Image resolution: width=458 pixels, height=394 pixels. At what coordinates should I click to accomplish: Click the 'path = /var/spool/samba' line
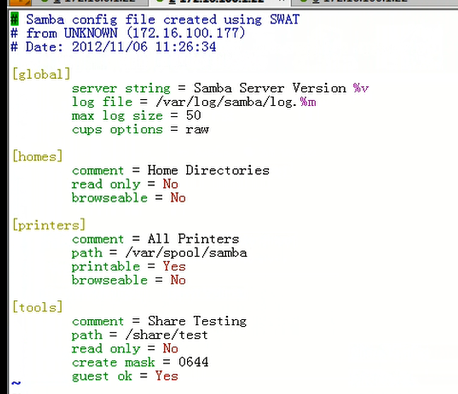tap(159, 253)
